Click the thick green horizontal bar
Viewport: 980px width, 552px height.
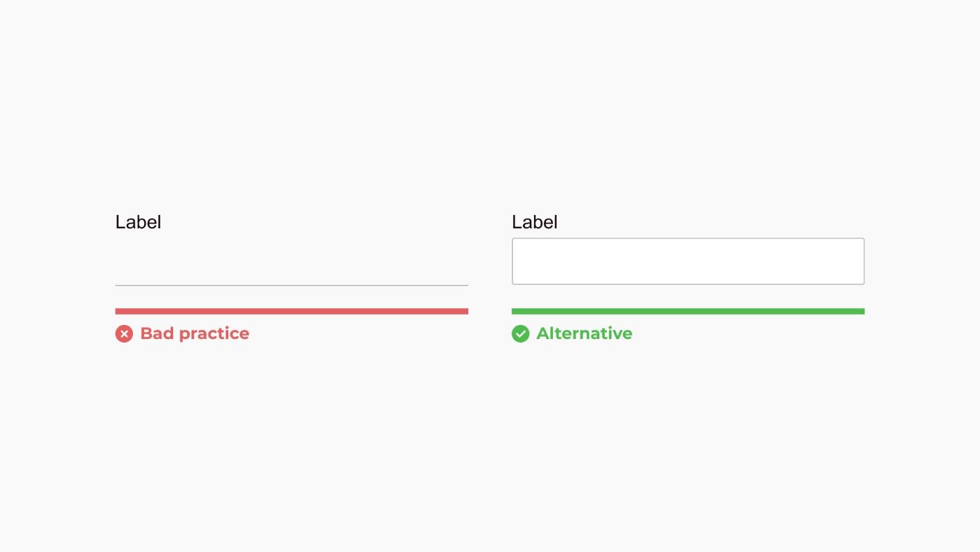(x=688, y=311)
